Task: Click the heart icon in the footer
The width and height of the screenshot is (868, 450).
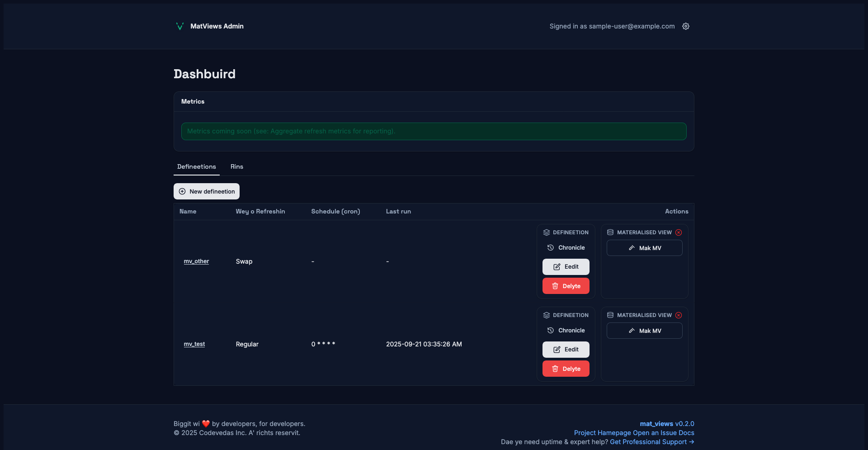Action: coord(206,424)
